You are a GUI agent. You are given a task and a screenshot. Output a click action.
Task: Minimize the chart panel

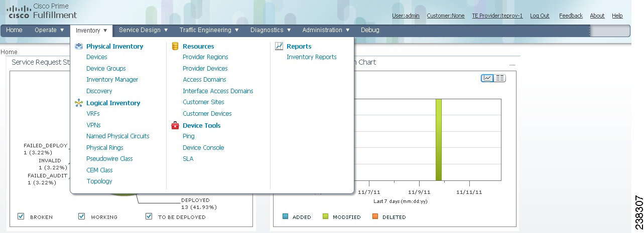[512, 65]
